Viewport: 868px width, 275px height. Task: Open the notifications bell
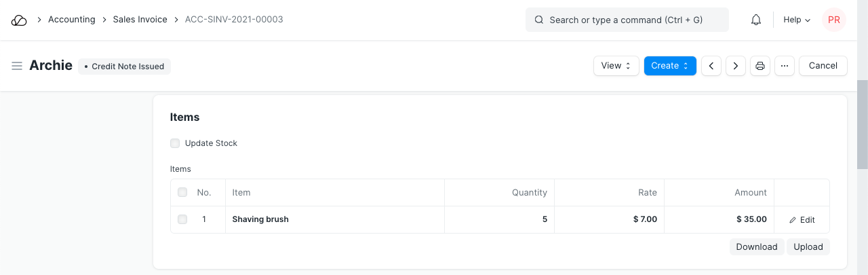point(756,20)
